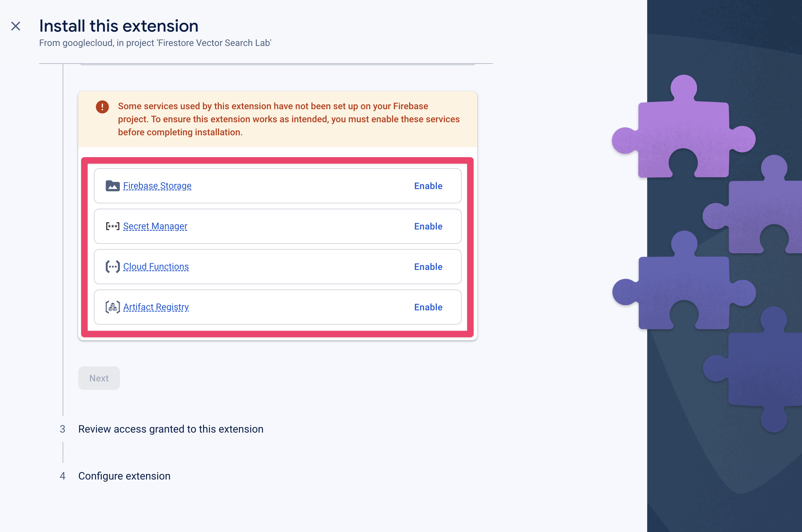
Task: Enable Firebase Storage service
Action: pos(428,185)
